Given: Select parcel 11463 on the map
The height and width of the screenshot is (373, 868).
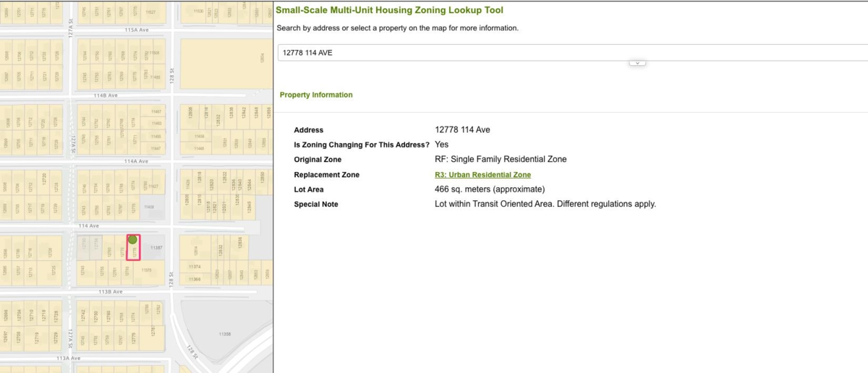Looking at the screenshot, I should coord(156,124).
